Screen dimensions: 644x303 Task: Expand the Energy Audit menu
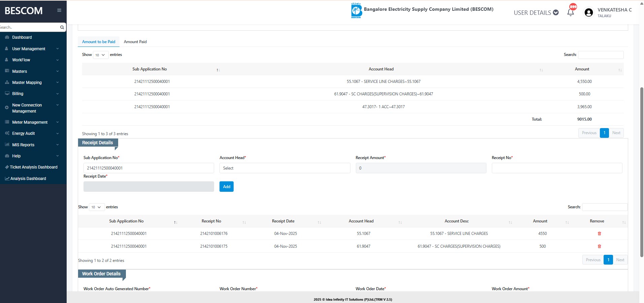33,133
